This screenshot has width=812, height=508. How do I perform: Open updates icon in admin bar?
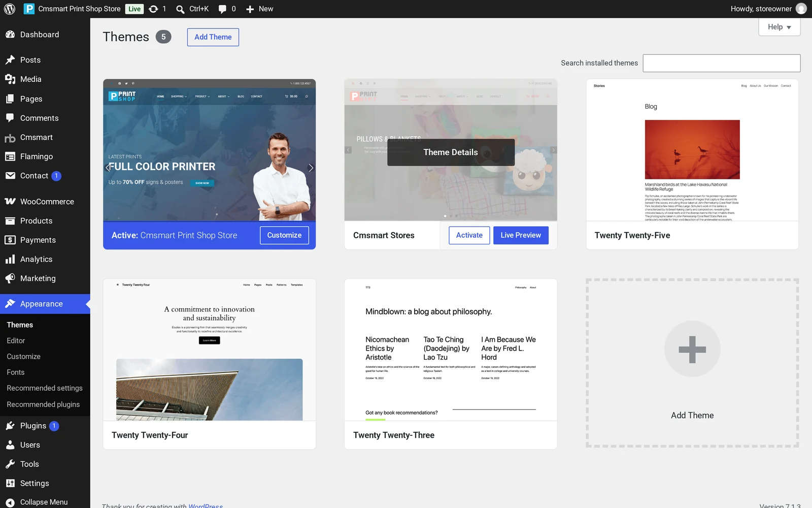(153, 9)
